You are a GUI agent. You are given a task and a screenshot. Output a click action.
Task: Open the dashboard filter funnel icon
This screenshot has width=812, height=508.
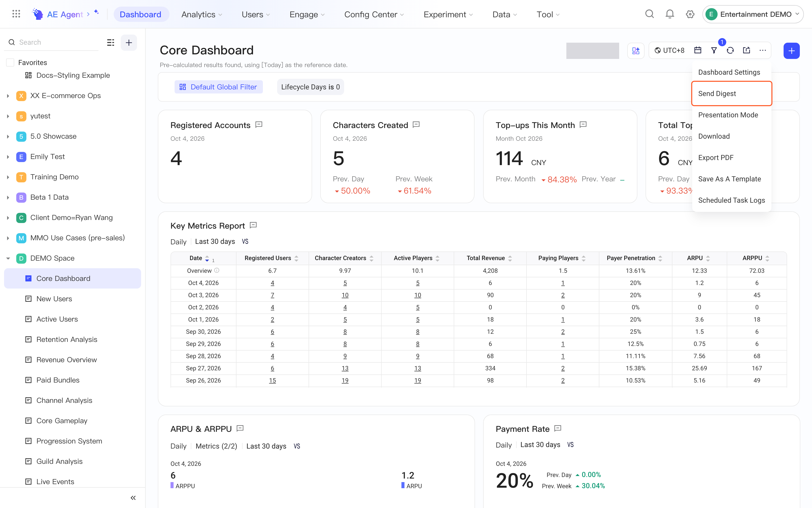point(714,50)
